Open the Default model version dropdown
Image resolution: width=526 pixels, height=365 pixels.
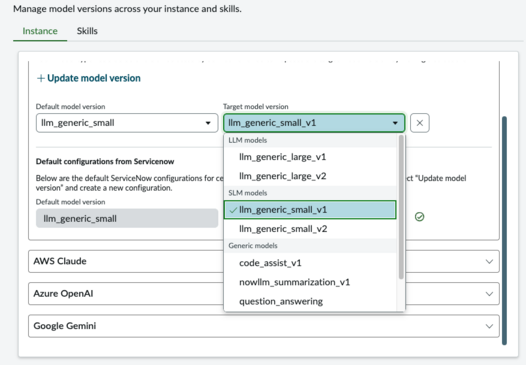127,123
